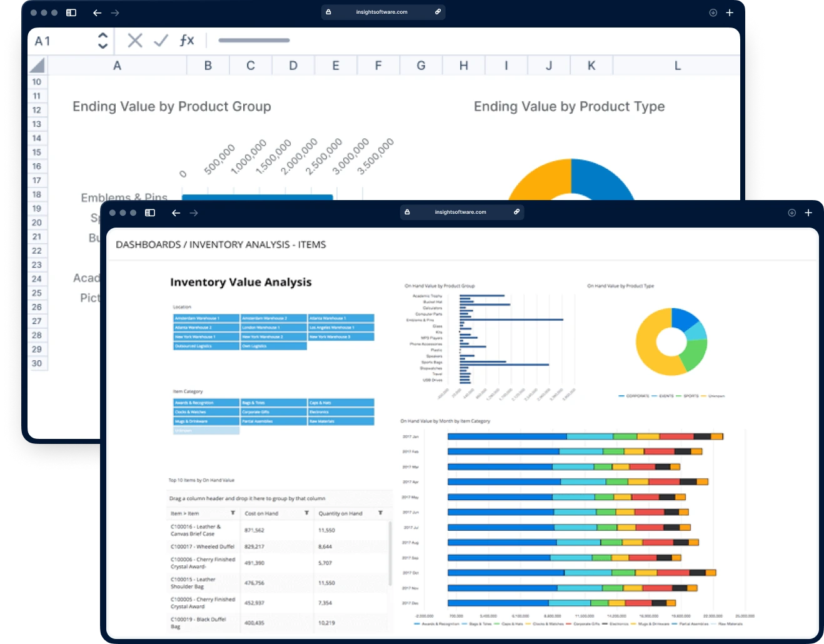Click the formula bar input line
This screenshot has width=824, height=644.
click(254, 41)
